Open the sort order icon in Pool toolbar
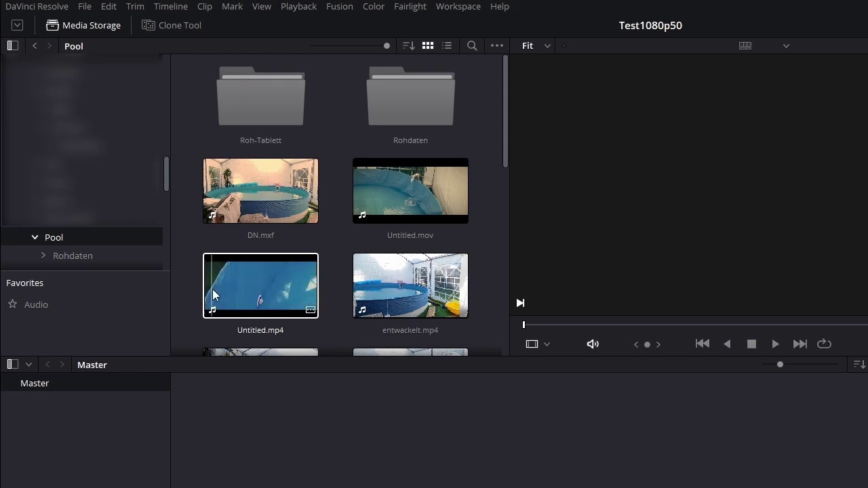This screenshot has height=488, width=868. coord(408,46)
